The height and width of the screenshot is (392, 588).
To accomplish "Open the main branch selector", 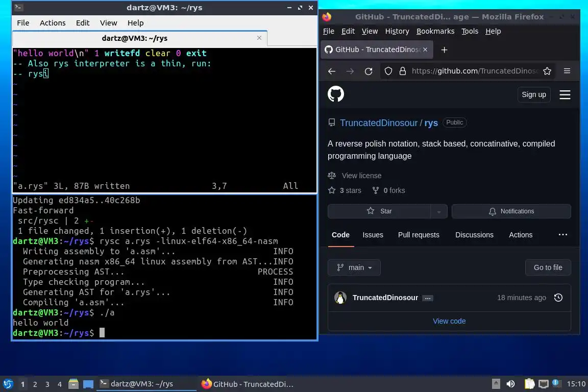I will coord(354,267).
